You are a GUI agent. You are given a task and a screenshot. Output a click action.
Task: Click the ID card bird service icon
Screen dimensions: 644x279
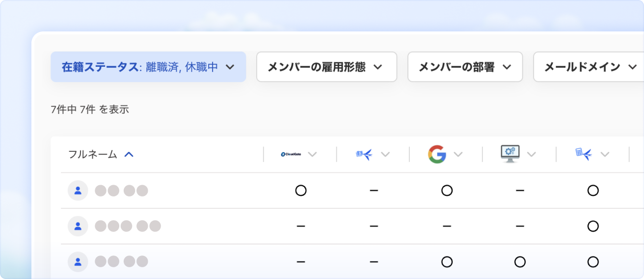pos(364,154)
